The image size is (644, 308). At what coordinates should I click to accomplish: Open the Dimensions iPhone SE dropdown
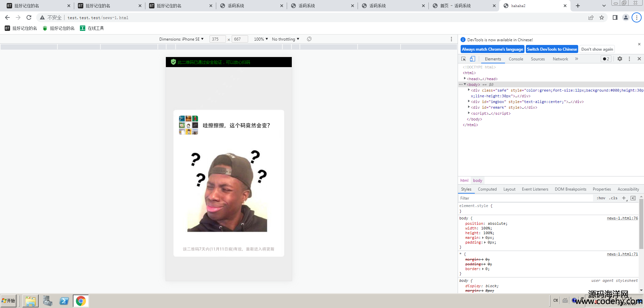(x=181, y=39)
